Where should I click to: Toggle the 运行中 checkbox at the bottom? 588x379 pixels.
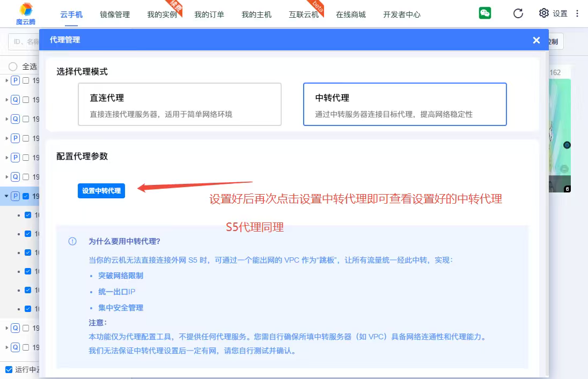pyautogui.click(x=9, y=369)
